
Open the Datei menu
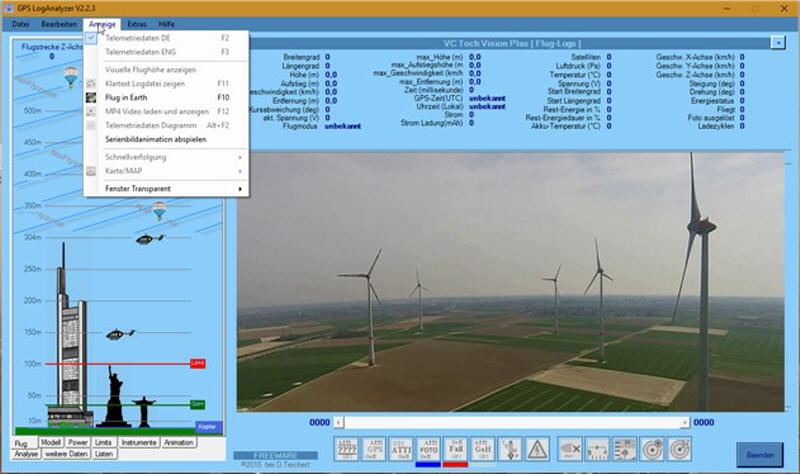pyautogui.click(x=20, y=24)
